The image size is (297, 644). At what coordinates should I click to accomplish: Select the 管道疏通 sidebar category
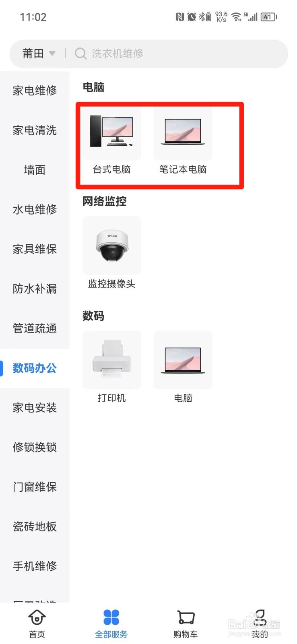point(35,328)
